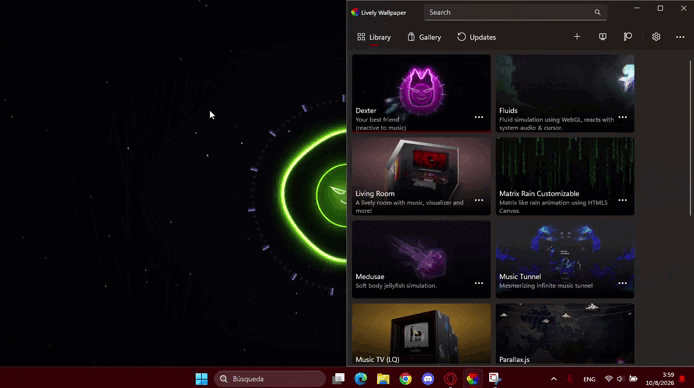Select the Matrix Rain Customizable wallpaper
The height and width of the screenshot is (388, 694).
565,176
